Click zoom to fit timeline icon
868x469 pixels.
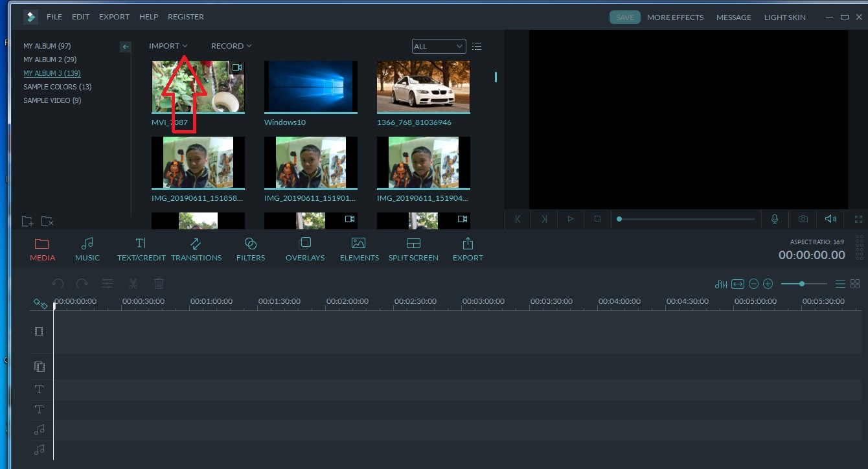(x=738, y=284)
